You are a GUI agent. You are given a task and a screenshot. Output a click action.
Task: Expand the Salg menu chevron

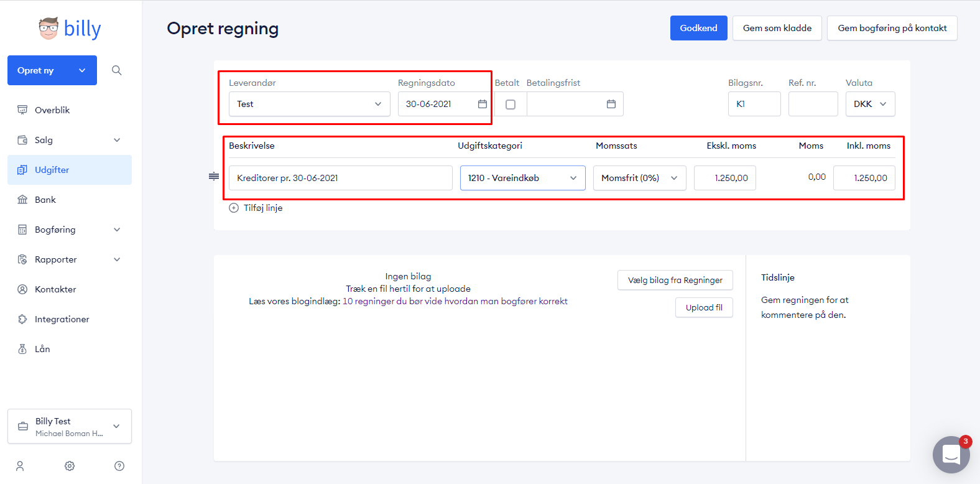(117, 140)
